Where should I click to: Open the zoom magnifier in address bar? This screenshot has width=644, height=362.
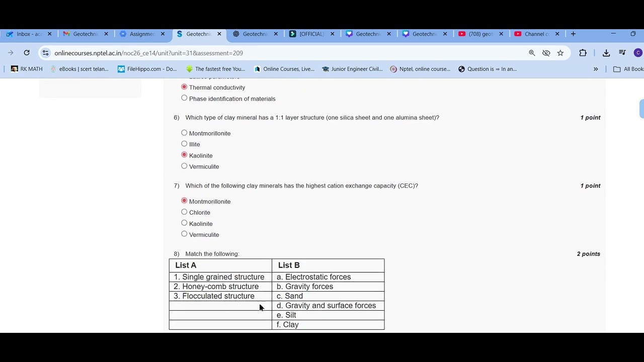pos(532,53)
